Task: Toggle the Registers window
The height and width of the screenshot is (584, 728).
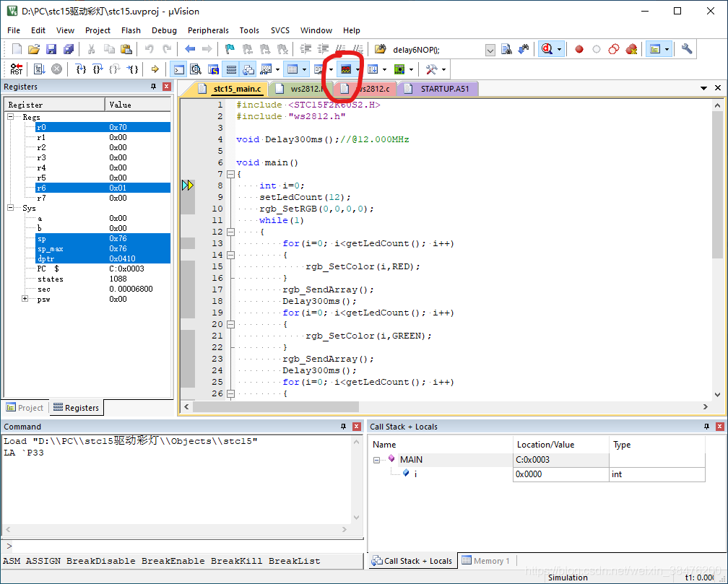Action: point(231,69)
